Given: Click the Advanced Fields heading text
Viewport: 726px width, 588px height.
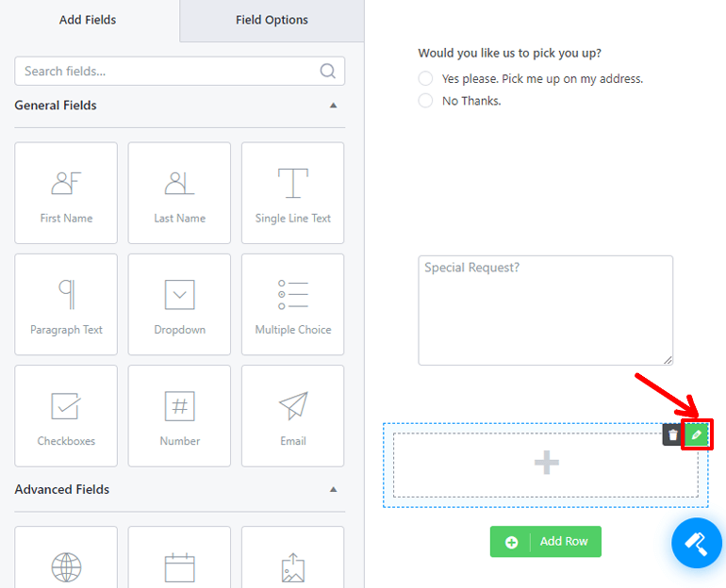Looking at the screenshot, I should (62, 489).
